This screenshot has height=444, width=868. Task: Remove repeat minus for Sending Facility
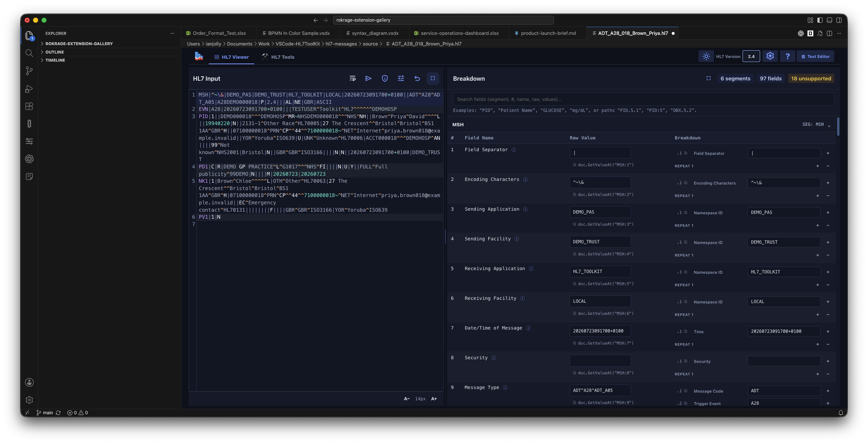pos(828,255)
